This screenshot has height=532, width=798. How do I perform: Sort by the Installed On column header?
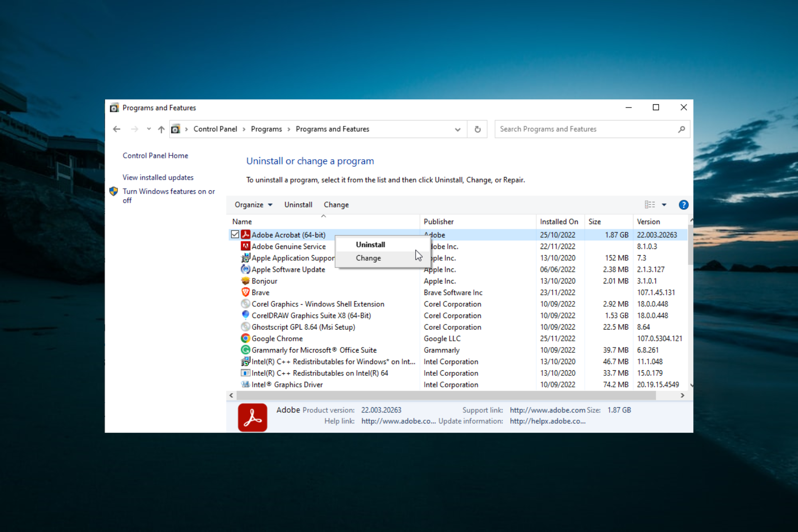tap(560, 222)
